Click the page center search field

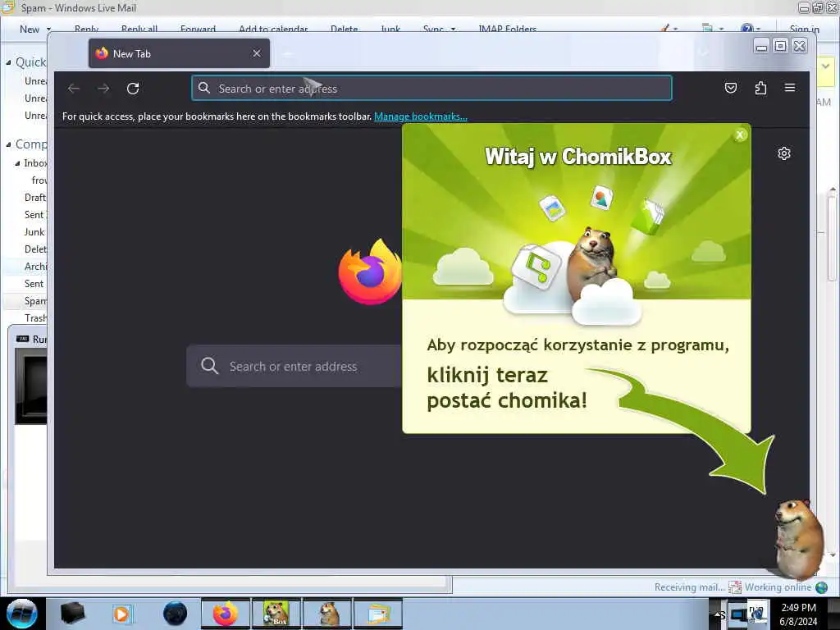[294, 367]
